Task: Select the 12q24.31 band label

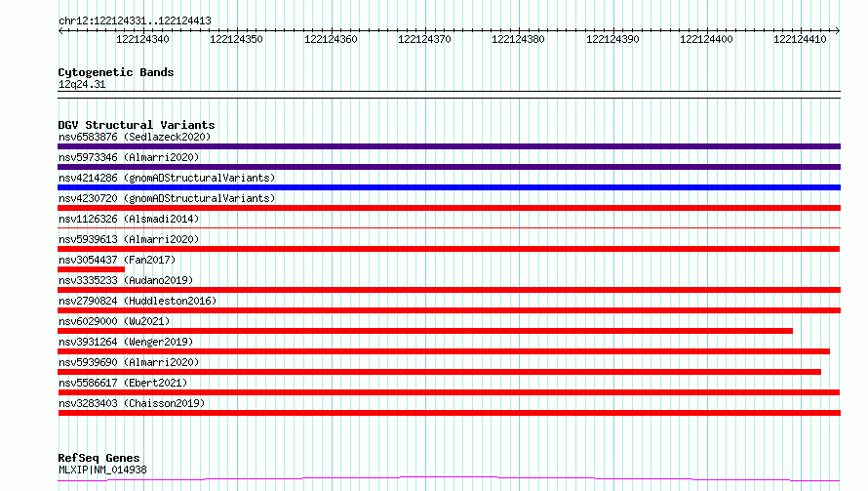Action: [82, 85]
